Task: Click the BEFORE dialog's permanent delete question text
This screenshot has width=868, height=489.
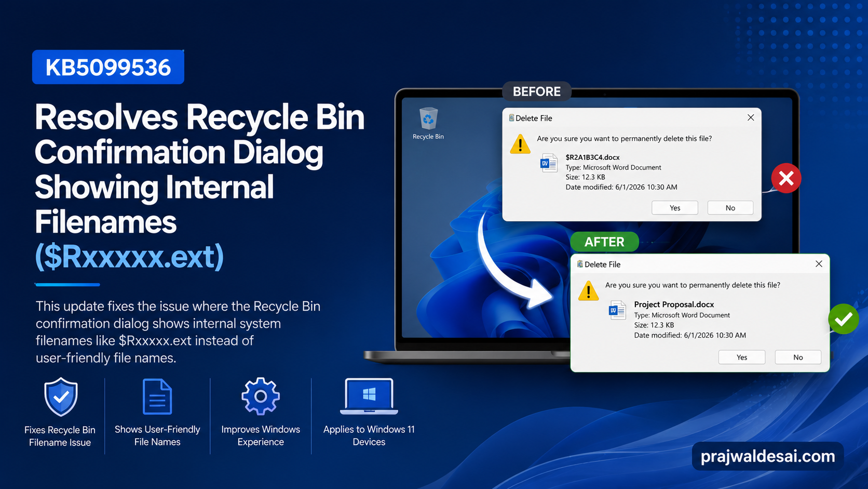Action: point(625,139)
